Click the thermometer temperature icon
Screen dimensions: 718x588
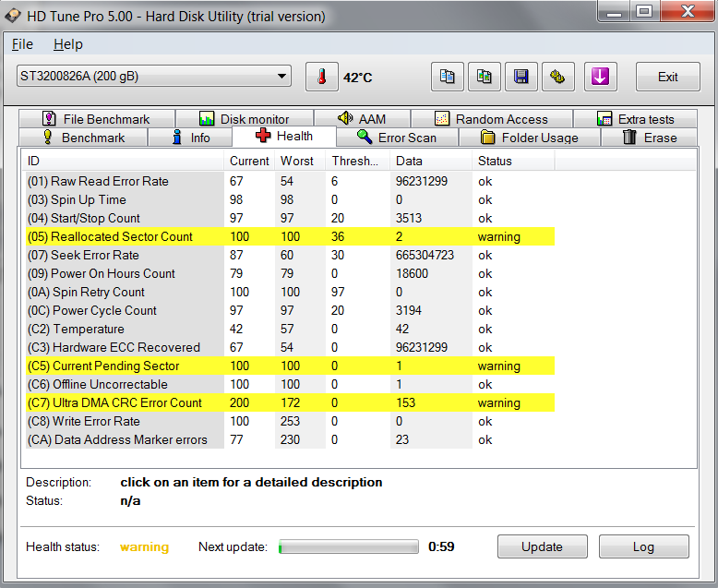click(322, 77)
